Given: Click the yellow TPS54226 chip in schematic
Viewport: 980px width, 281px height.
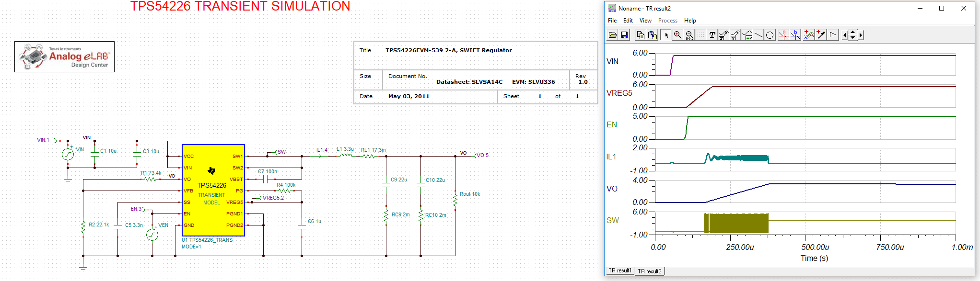Looking at the screenshot, I should pos(213,190).
